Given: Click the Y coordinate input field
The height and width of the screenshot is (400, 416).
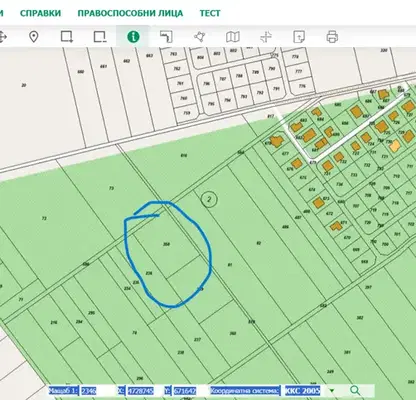Looking at the screenshot, I should point(185,391).
